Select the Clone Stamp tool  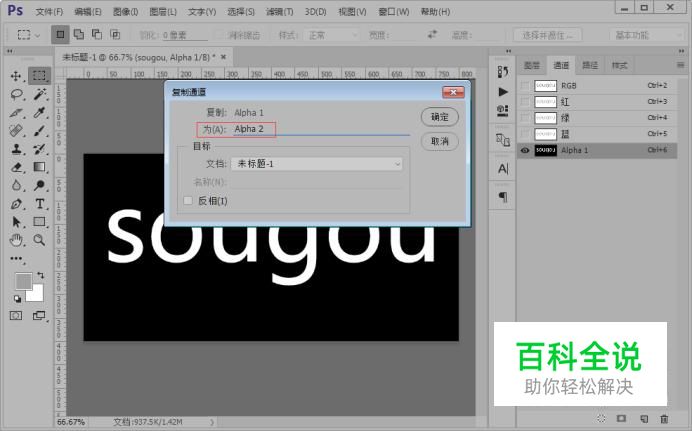click(x=16, y=149)
